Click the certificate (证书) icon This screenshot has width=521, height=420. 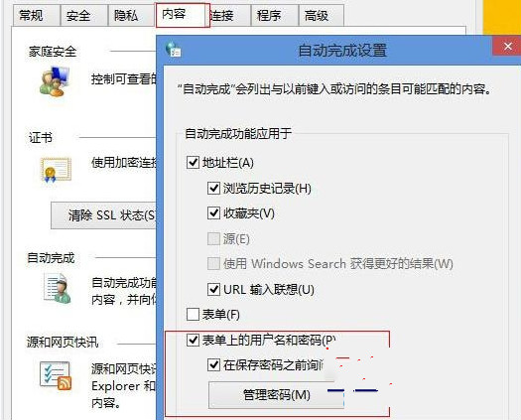tap(56, 170)
